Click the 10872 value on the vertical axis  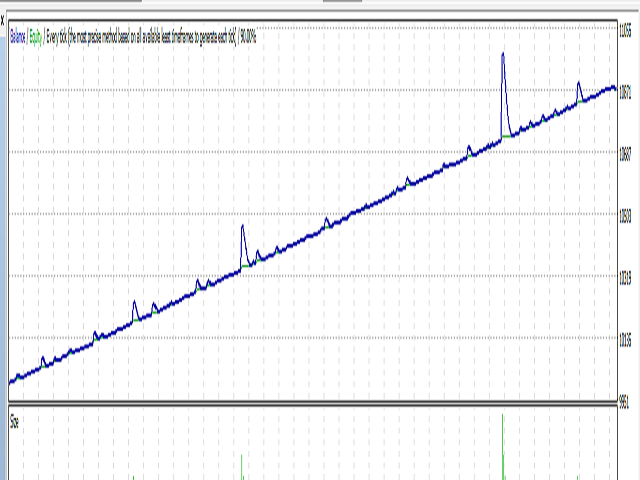click(624, 93)
